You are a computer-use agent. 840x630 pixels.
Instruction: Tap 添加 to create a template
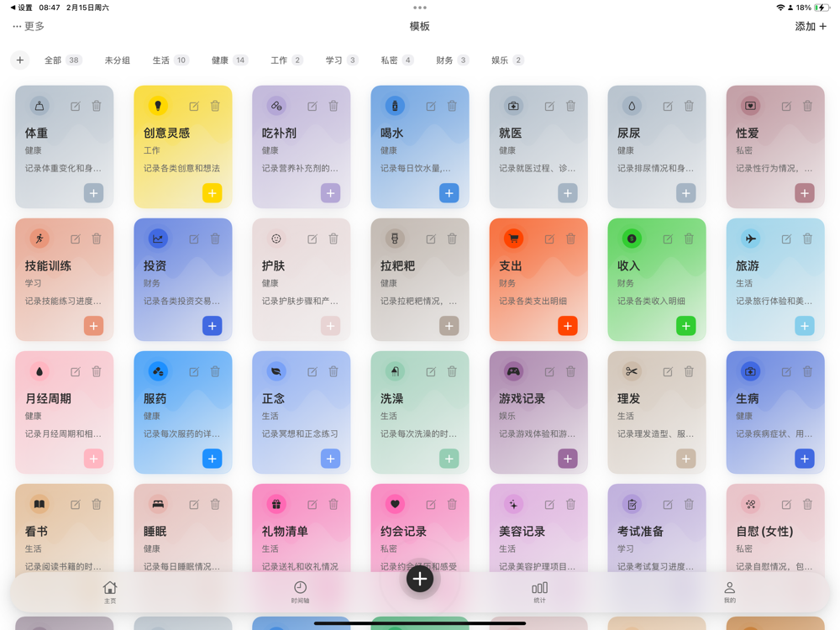[811, 26]
